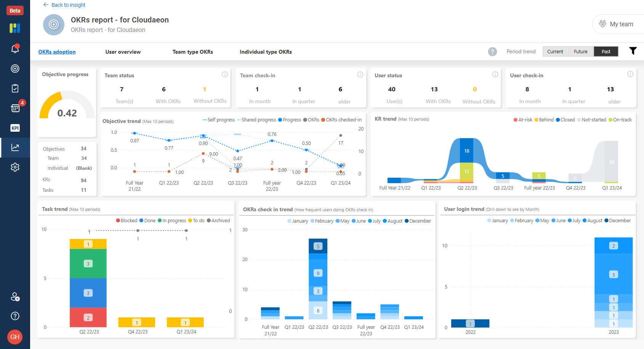Screen dimensions: 644x349
Task: Click KR trend On-track segment 12
Action: (466, 171)
